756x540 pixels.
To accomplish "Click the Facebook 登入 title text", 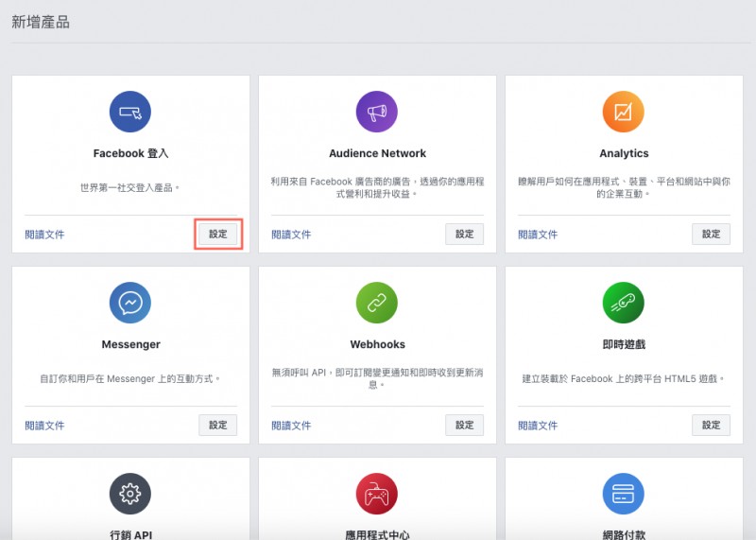I will tap(130, 153).
